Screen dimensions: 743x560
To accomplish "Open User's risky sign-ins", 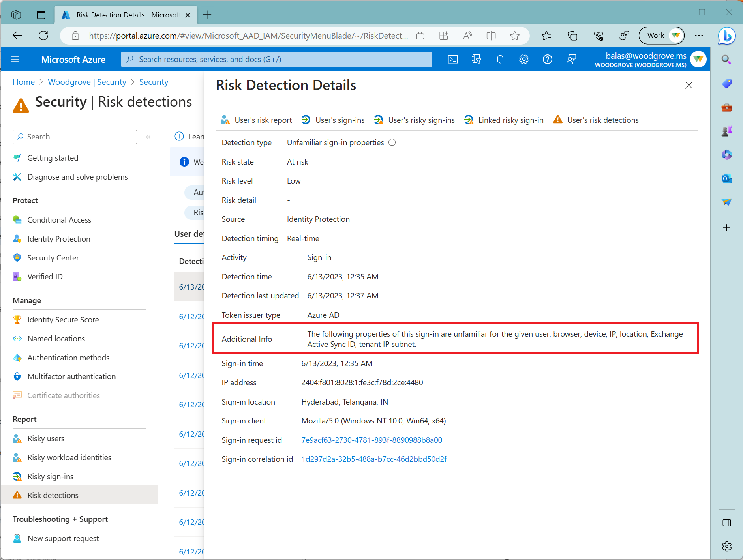I will pyautogui.click(x=414, y=120).
